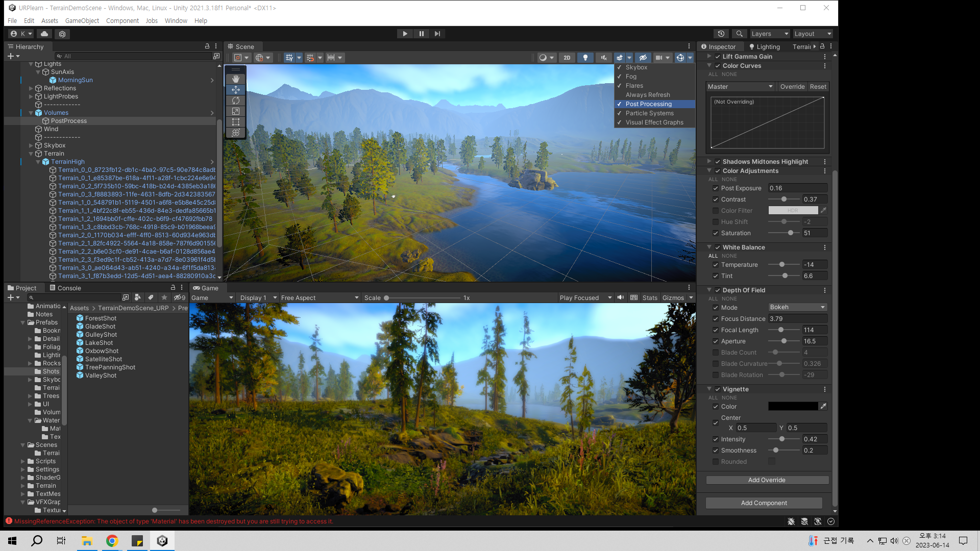Select the Scale tool in Scene
Screen dimensions: 980x551
click(236, 111)
